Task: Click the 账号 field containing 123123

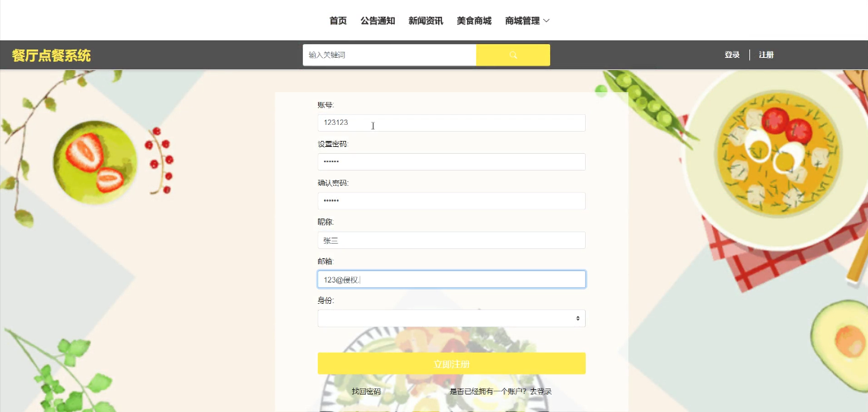Action: [x=451, y=123]
